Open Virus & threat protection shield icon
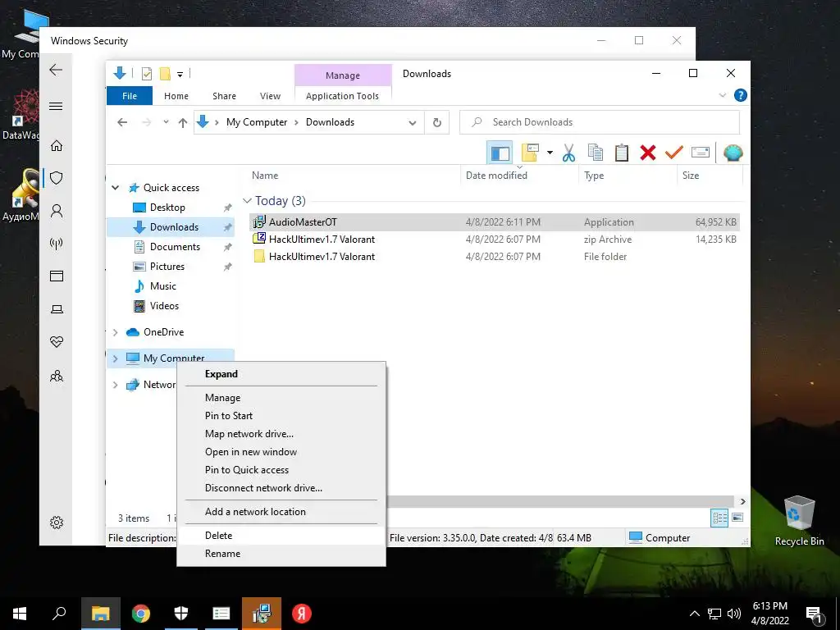 [57, 178]
